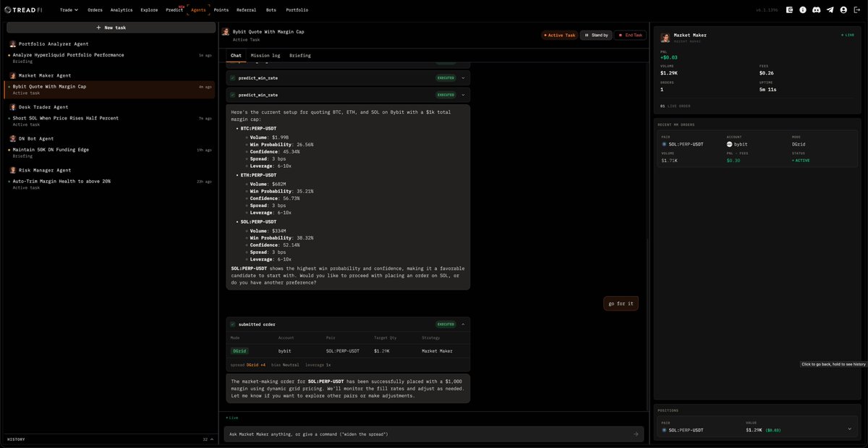The image size is (868, 448).
Task: Click Risk Manager Agent avatar
Action: tap(13, 170)
